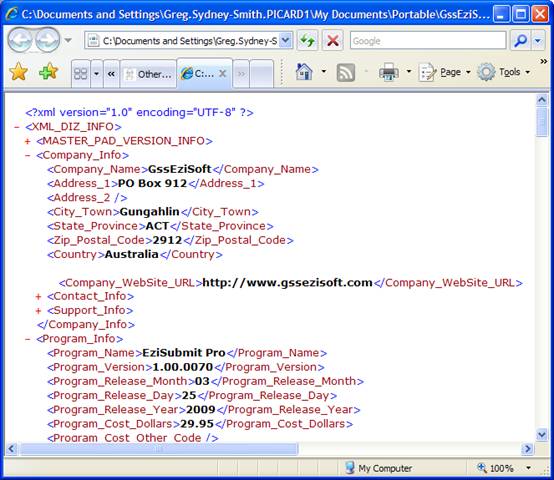This screenshot has height=480, width=554.
Task: Expand the Contact_Info node
Action: tap(39, 296)
